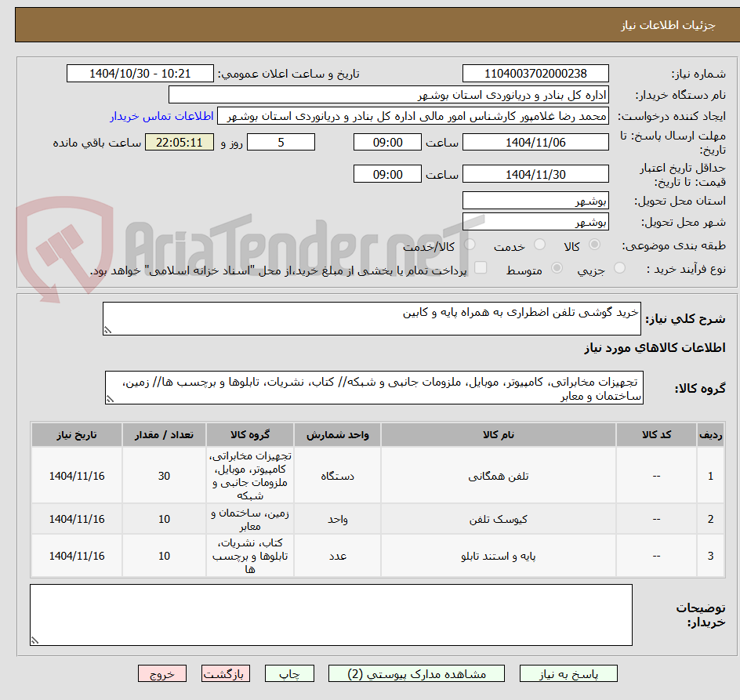Click the پاسخ به نیاز button
The image size is (740, 700).
(567, 673)
